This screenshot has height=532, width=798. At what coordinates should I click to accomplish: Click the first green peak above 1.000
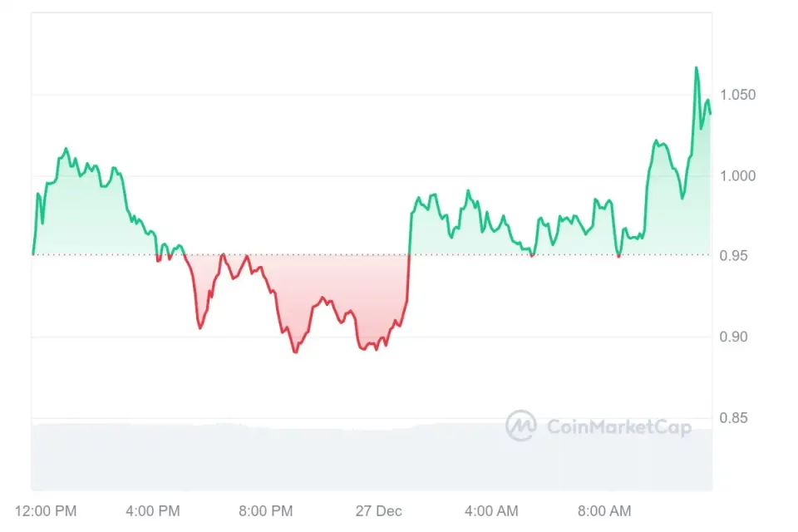click(x=65, y=150)
